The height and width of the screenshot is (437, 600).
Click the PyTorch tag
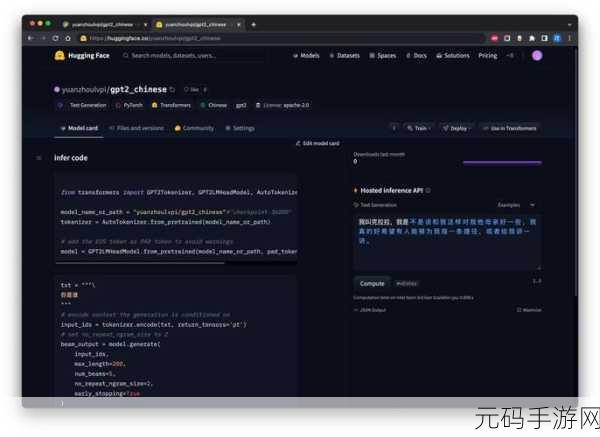pos(129,105)
